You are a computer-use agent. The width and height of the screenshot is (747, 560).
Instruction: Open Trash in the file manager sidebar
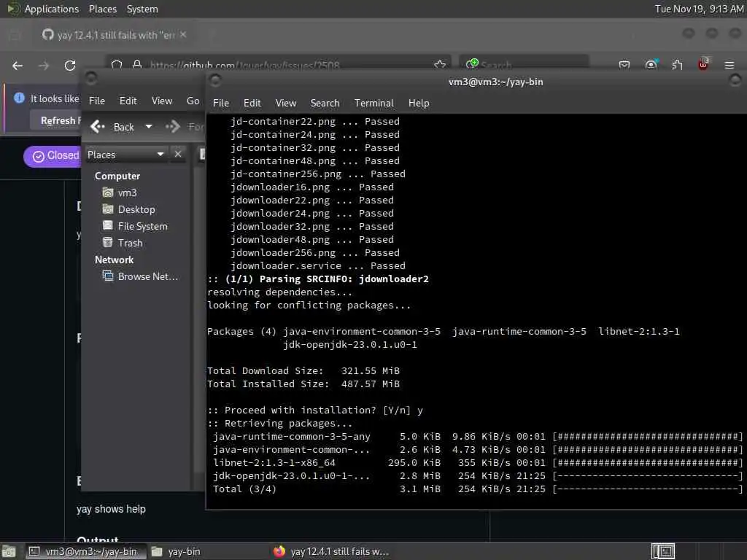pos(123,242)
